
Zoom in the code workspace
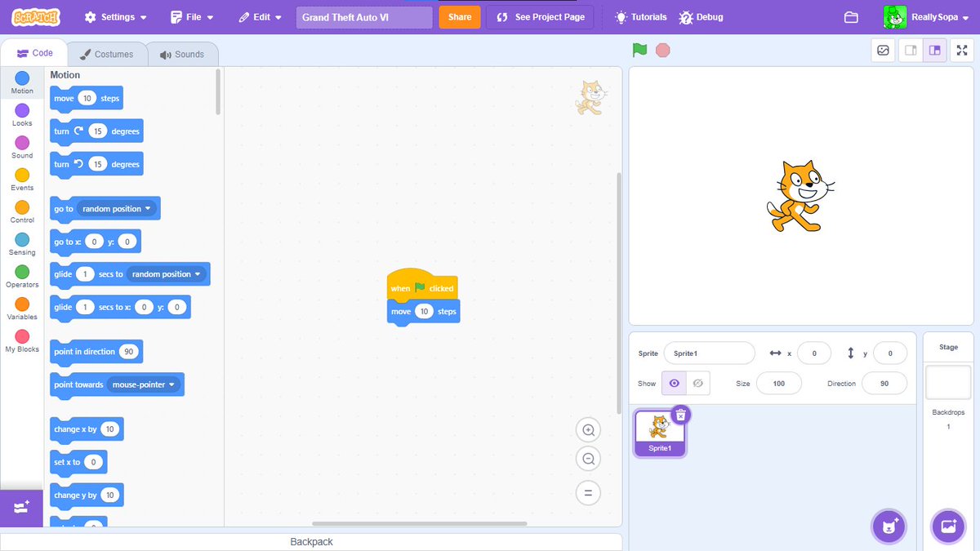point(588,430)
